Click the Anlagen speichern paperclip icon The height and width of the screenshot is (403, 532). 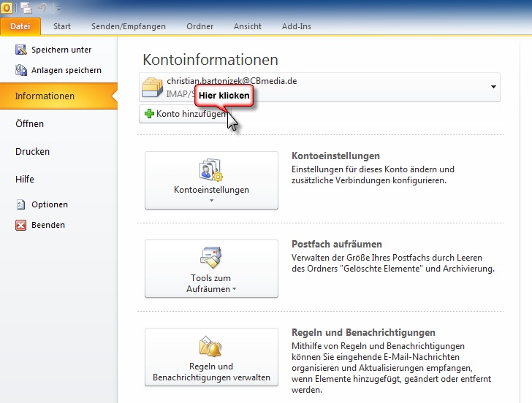[x=20, y=70]
